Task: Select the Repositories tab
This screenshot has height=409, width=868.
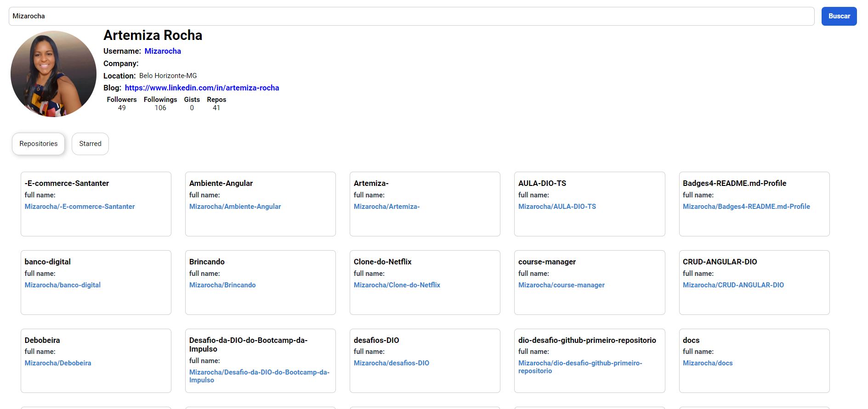Action: tap(39, 144)
